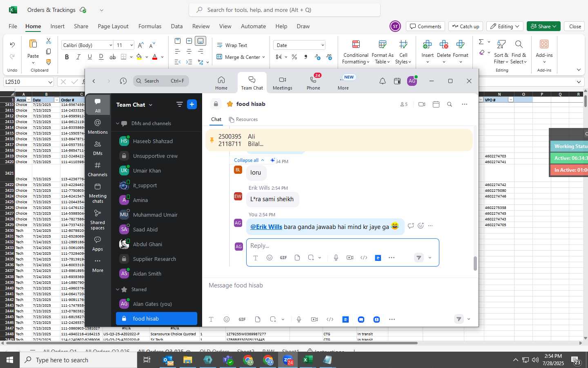The width and height of the screenshot is (588, 368).
Task: Toggle Italic in Excel ribbon
Action: click(78, 57)
